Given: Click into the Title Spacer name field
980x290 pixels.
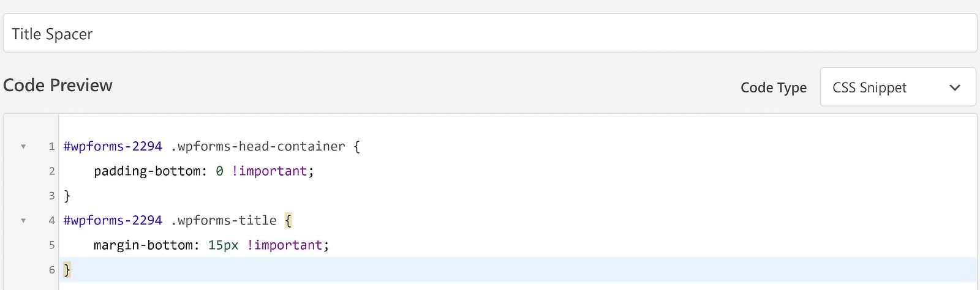Looking at the screenshot, I should [x=490, y=34].
